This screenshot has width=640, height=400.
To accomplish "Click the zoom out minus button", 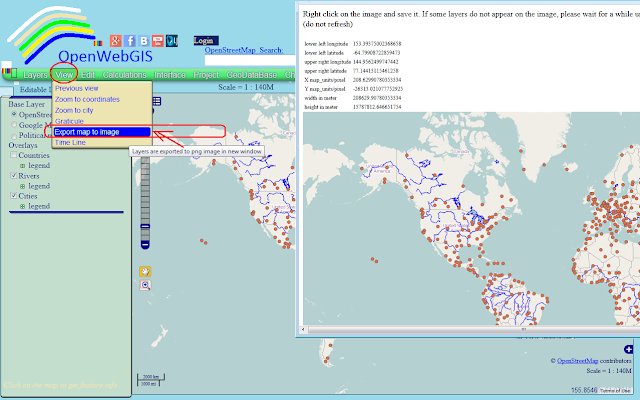I will tap(145, 244).
